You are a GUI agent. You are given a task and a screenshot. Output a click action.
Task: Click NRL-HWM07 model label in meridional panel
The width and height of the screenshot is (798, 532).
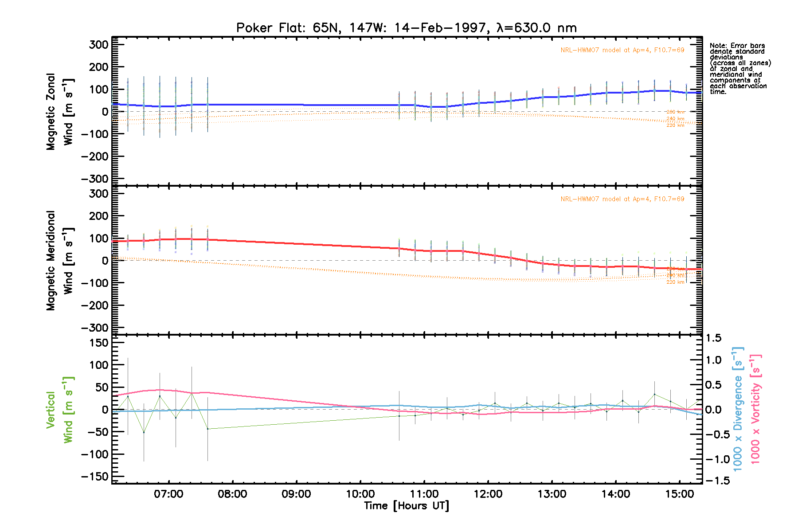click(622, 199)
